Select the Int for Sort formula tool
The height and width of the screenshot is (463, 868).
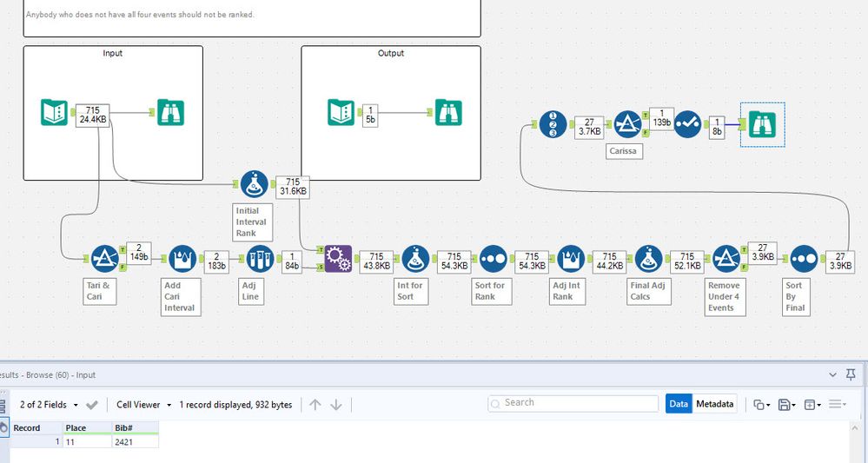click(x=415, y=259)
